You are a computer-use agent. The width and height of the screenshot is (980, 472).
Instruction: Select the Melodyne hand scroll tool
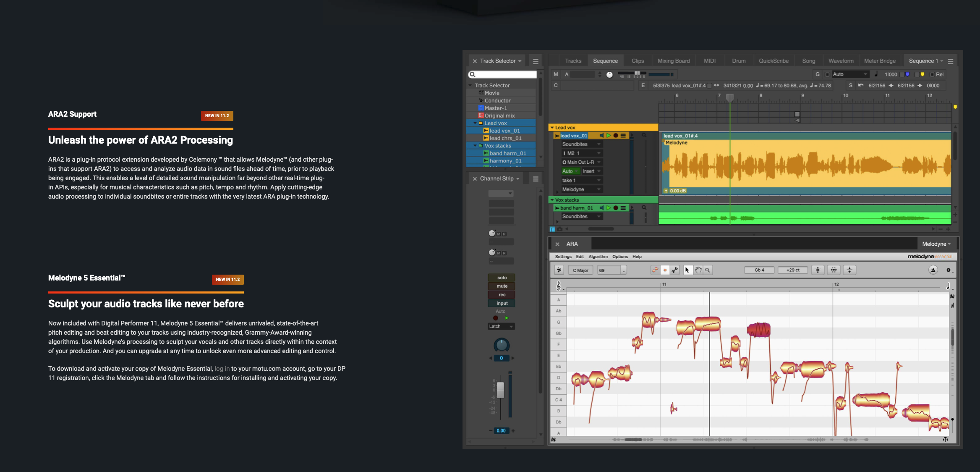[x=698, y=270]
